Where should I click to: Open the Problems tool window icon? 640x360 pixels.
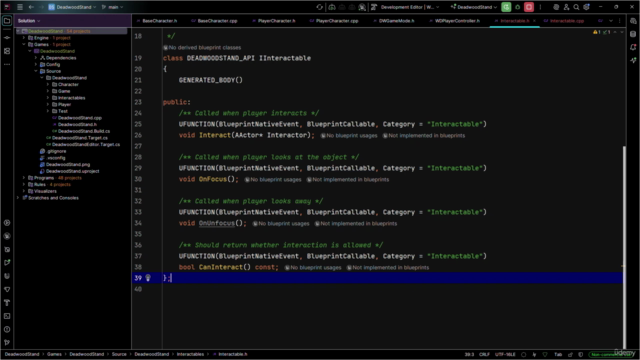pos(7,329)
